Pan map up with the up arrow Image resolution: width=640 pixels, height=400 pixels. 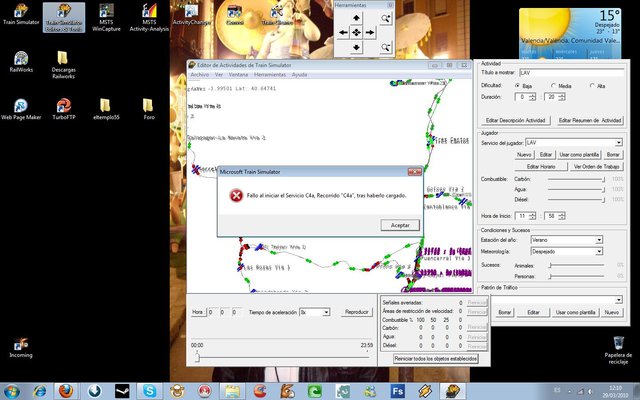point(356,18)
